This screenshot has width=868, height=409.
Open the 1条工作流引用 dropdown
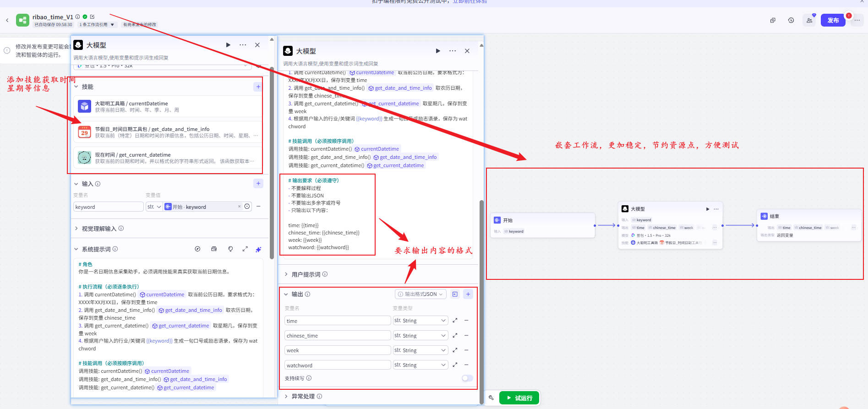pyautogui.click(x=97, y=25)
